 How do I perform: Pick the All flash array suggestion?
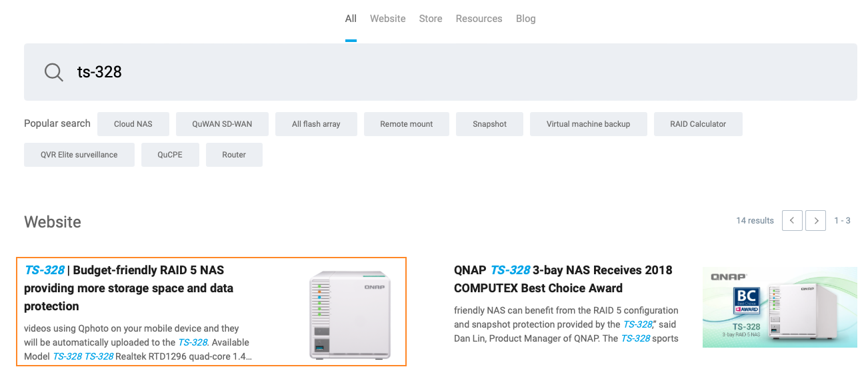click(316, 124)
